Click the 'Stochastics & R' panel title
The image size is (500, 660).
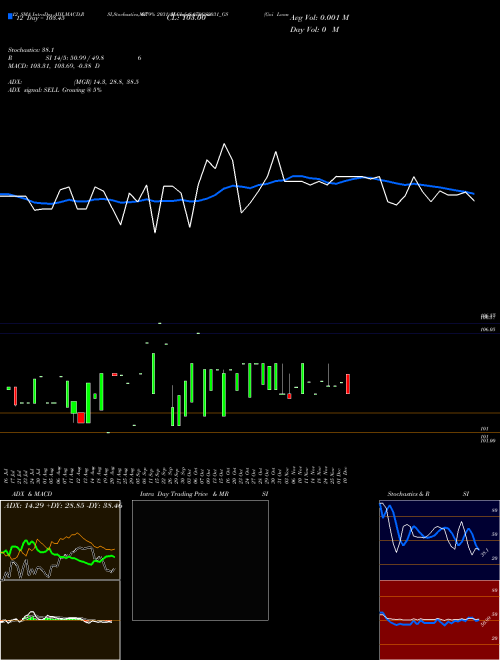coord(408,494)
